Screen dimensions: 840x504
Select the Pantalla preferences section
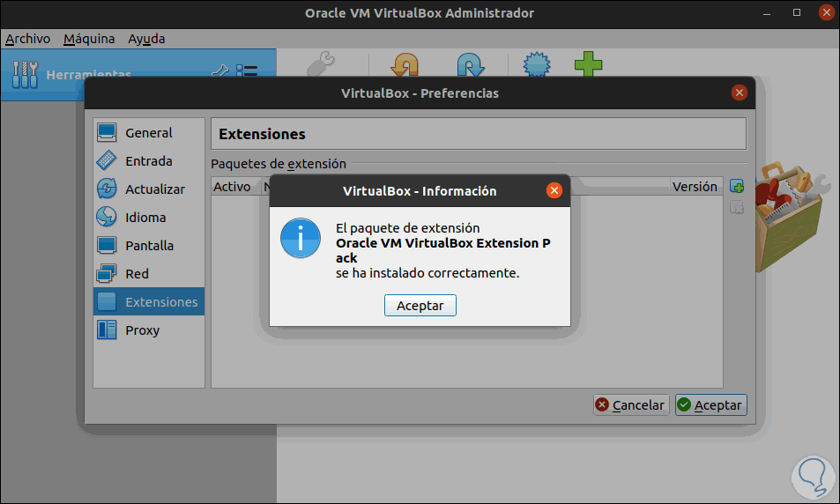point(149,245)
